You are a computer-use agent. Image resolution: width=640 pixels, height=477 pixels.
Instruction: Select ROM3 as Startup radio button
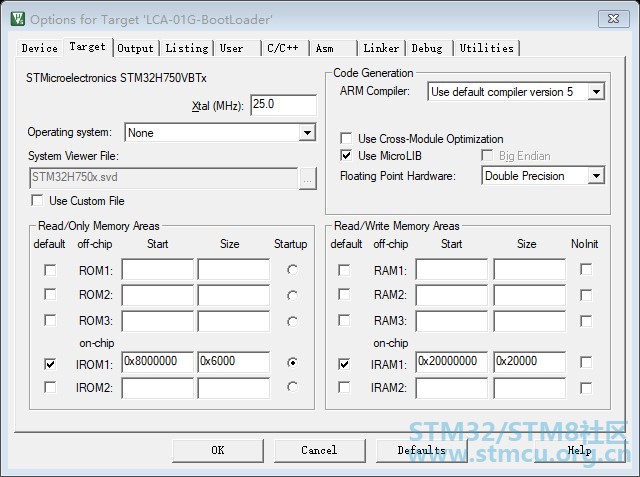pyautogui.click(x=292, y=322)
